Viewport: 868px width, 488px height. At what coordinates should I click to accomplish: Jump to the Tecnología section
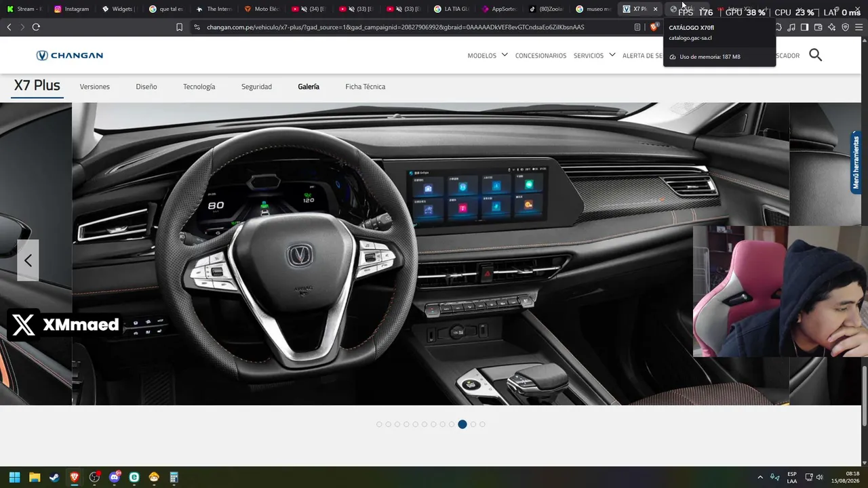199,87
